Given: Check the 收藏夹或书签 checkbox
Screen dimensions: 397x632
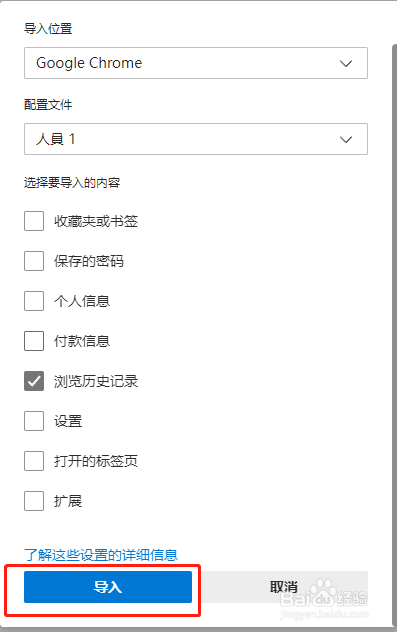Looking at the screenshot, I should coord(34,221).
